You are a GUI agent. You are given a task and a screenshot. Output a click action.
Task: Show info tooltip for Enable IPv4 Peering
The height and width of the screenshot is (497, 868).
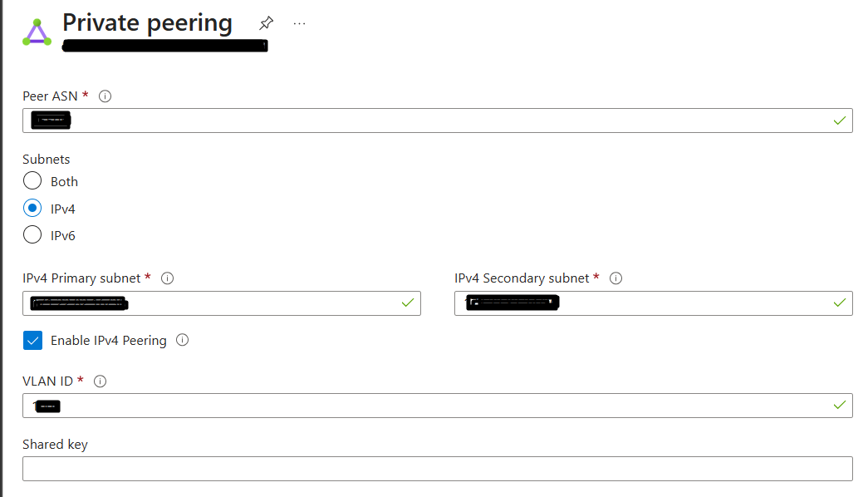[182, 340]
